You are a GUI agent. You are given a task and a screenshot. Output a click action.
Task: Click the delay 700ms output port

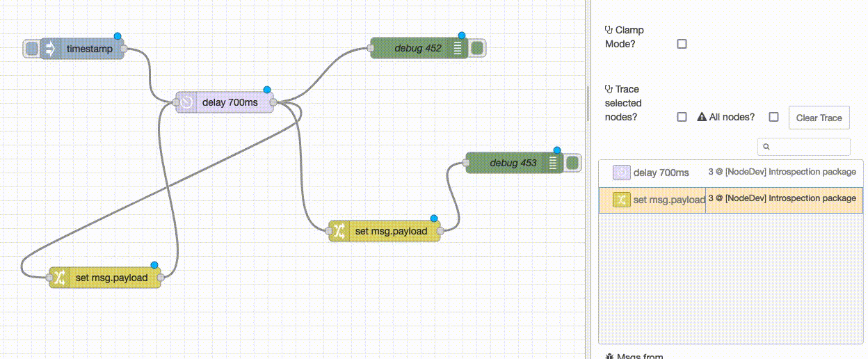[273, 103]
